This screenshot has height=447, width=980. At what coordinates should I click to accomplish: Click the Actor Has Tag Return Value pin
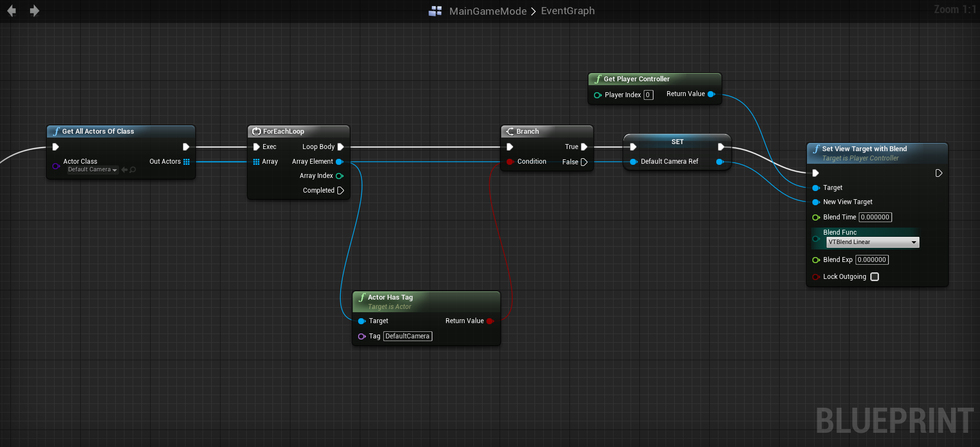tap(490, 321)
